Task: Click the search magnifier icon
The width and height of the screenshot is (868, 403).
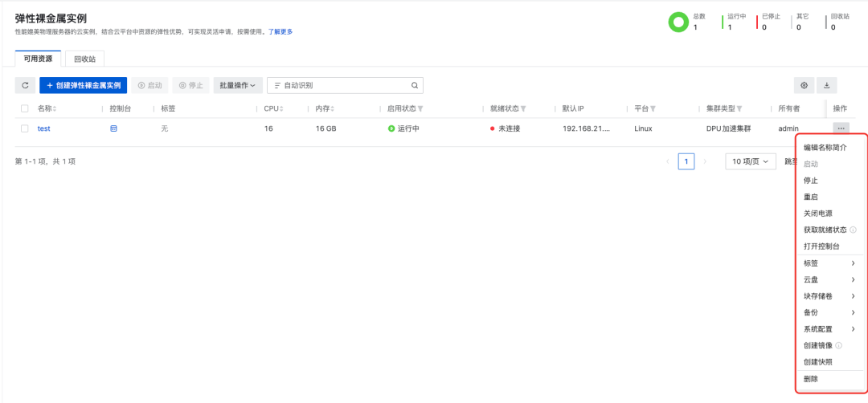Action: point(414,86)
